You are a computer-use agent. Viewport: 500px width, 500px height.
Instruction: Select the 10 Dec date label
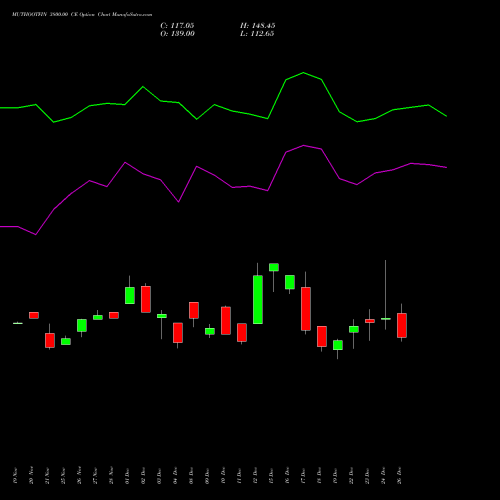pyautogui.click(x=224, y=476)
